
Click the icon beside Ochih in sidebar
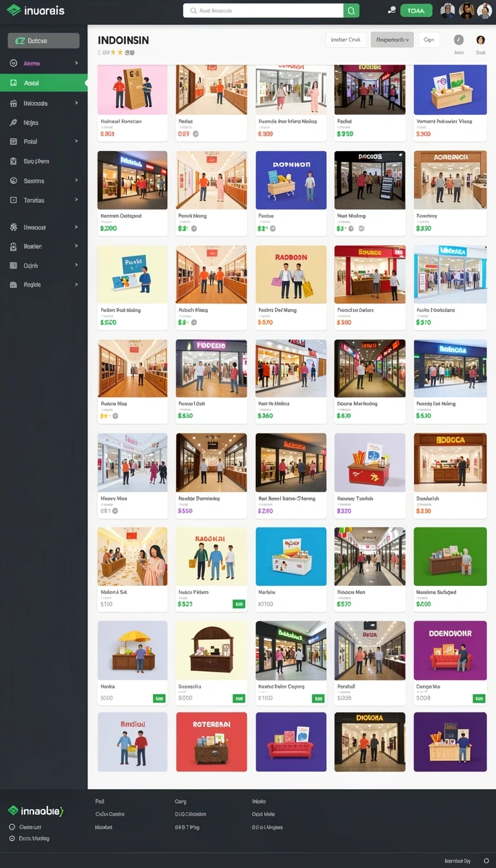pos(14,265)
